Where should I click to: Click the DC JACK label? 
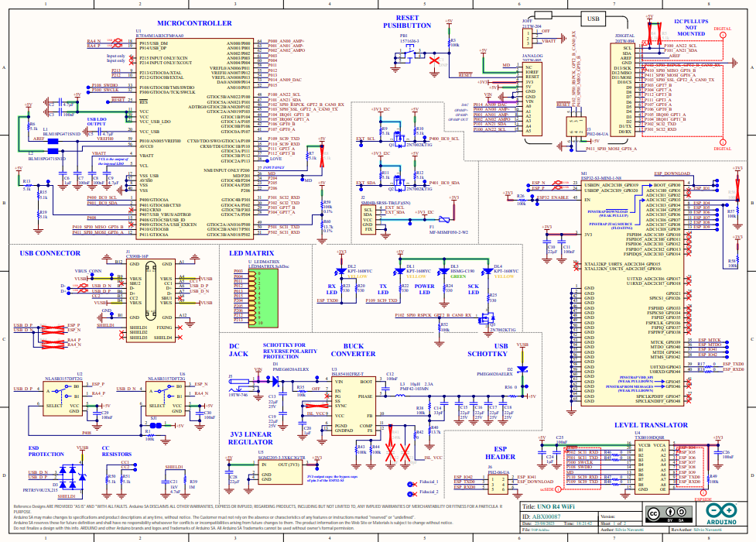[238, 350]
